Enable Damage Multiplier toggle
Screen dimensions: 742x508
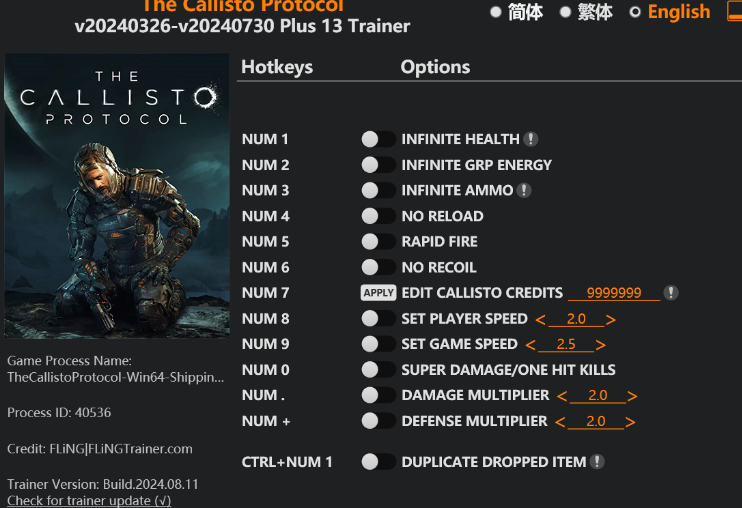[x=378, y=395]
